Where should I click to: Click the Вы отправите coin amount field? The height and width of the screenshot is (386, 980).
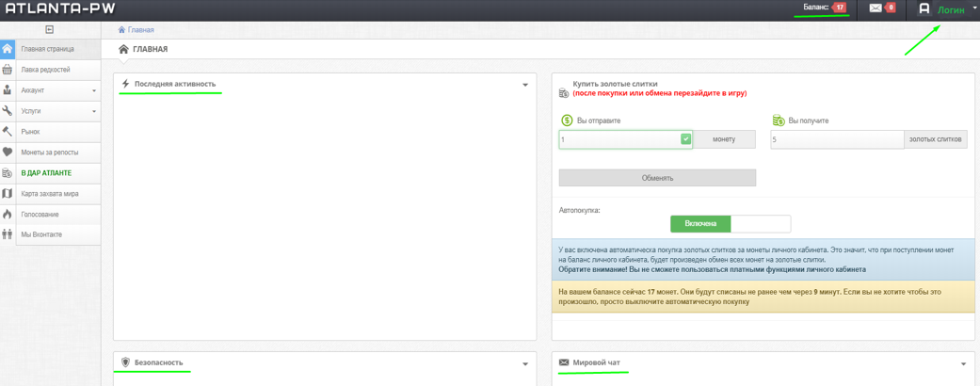[x=625, y=140]
